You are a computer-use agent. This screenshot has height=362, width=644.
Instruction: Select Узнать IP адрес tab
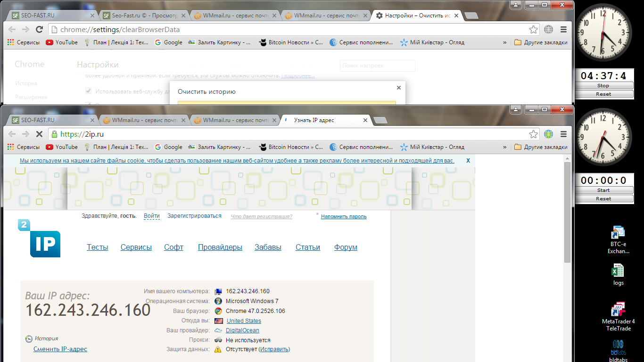(326, 120)
